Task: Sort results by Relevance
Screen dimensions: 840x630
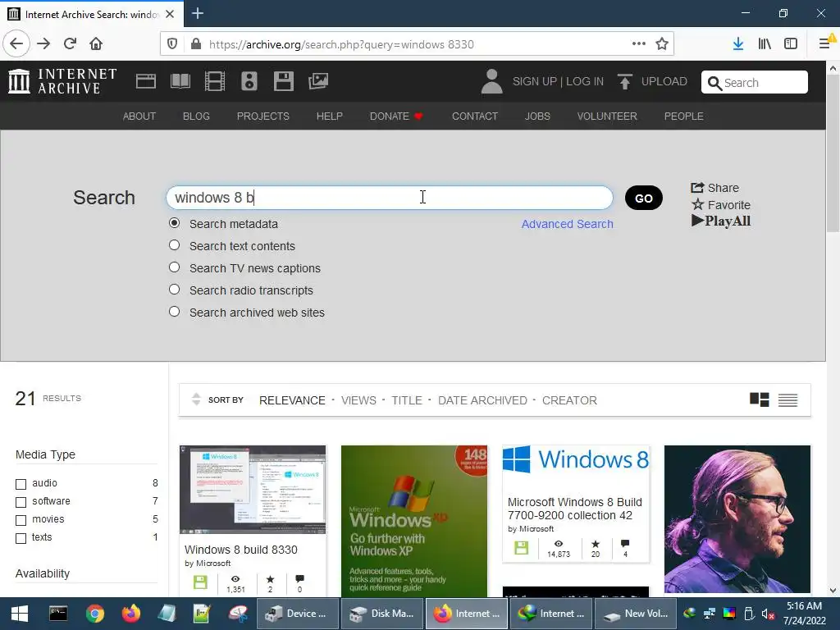Action: tap(292, 400)
